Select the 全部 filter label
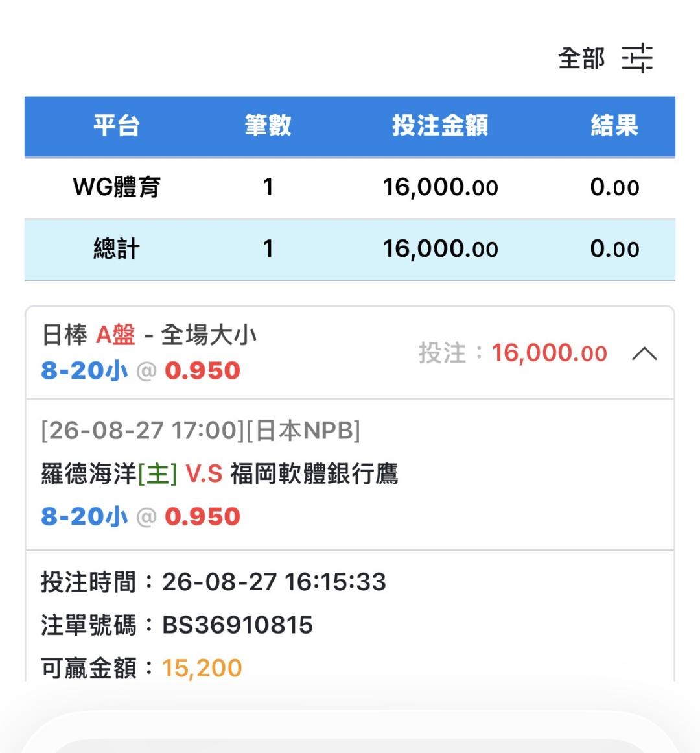The width and height of the screenshot is (700, 753). pos(581,58)
